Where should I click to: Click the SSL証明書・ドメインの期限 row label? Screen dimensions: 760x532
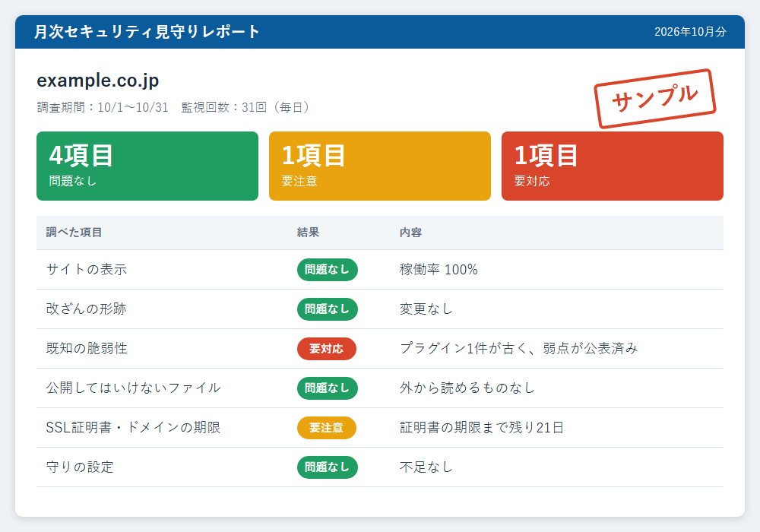click(x=133, y=427)
